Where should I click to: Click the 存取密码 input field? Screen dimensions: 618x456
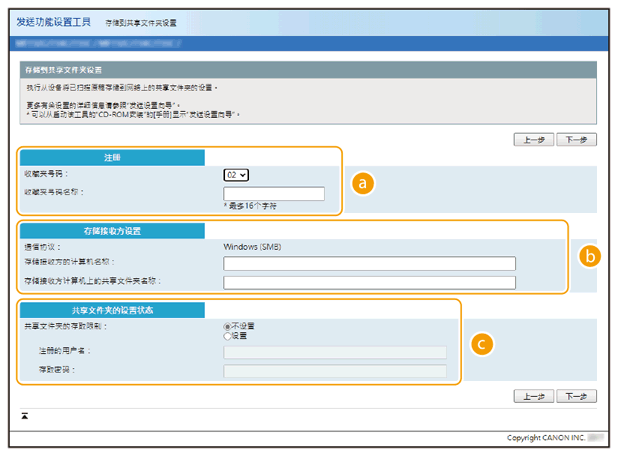[334, 371]
